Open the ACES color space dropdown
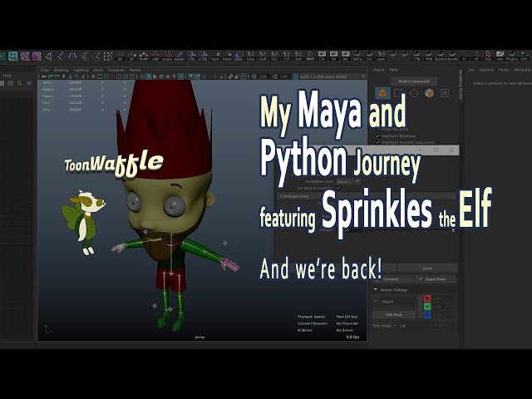This screenshot has height=399, width=532. pyautogui.click(x=332, y=76)
